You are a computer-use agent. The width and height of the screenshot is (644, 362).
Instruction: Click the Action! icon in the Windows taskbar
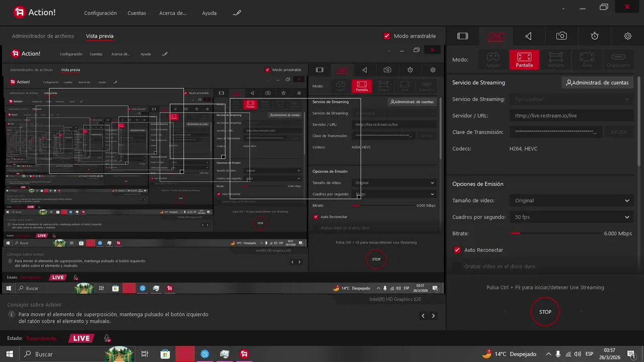[x=245, y=354]
